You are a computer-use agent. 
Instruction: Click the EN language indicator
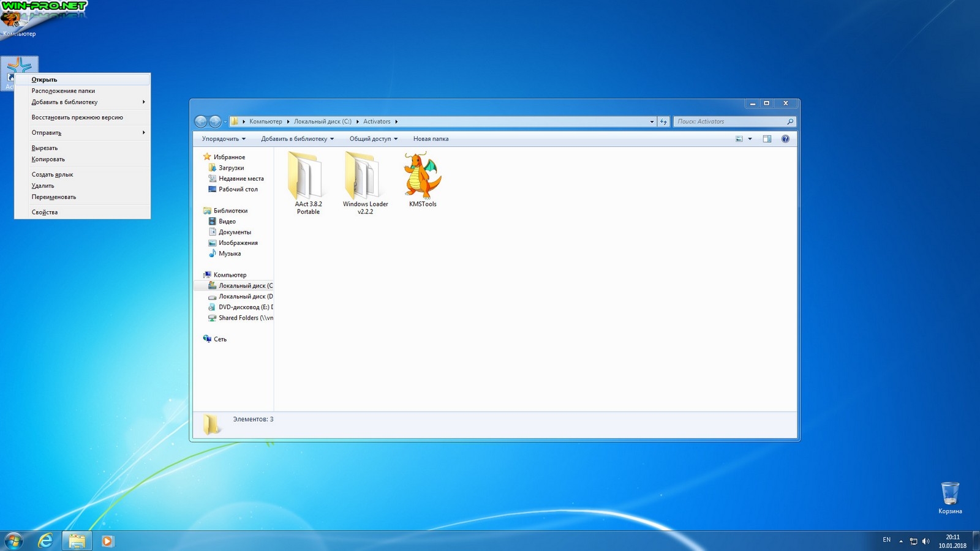[886, 540]
